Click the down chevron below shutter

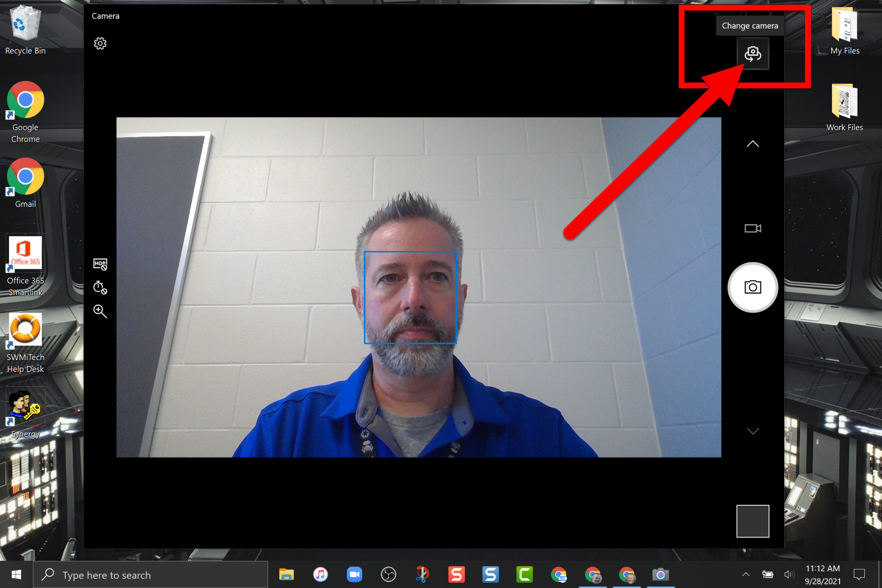pos(752,431)
